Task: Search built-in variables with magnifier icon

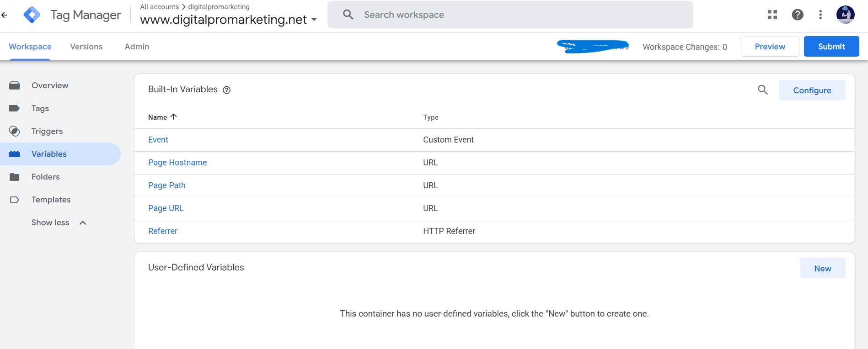Action: click(x=763, y=90)
